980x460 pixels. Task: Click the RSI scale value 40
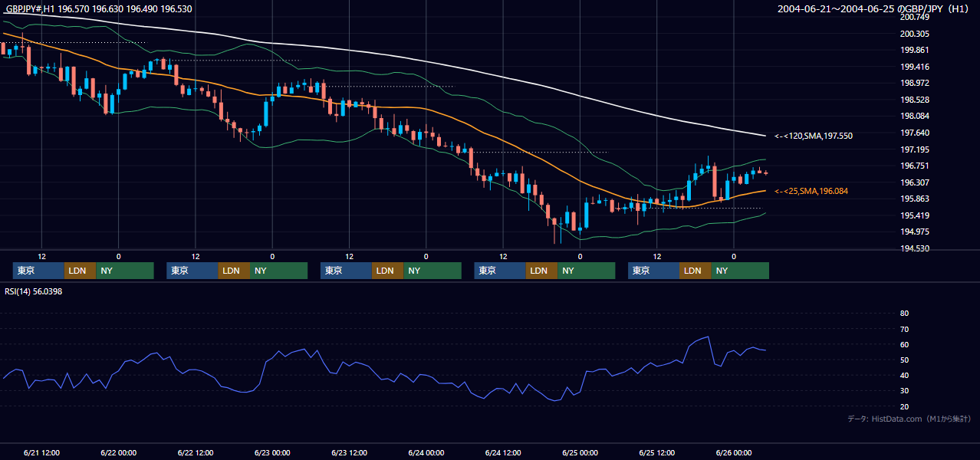pyautogui.click(x=904, y=376)
